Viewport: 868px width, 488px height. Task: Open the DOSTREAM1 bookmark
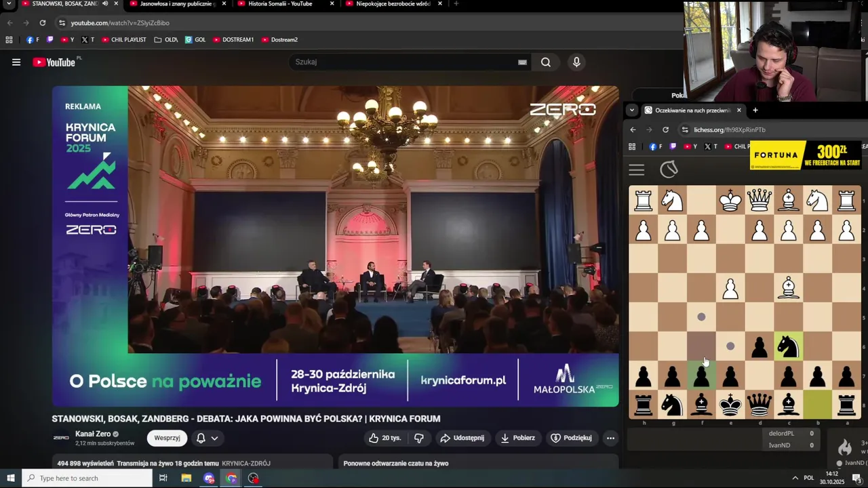[x=233, y=40]
